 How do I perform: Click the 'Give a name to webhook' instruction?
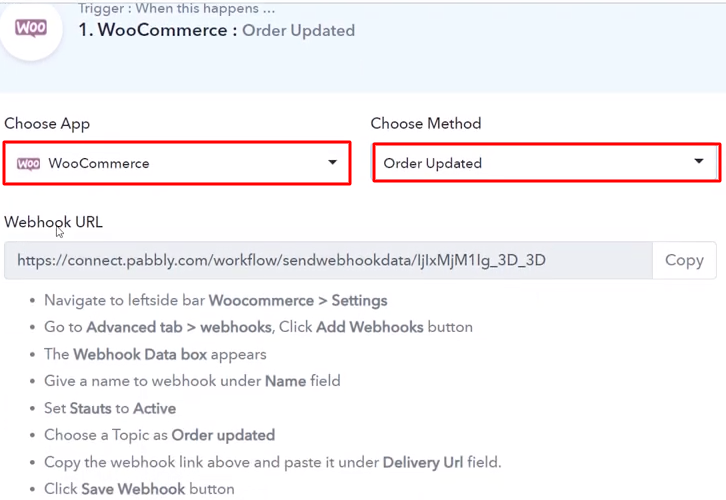pos(192,381)
